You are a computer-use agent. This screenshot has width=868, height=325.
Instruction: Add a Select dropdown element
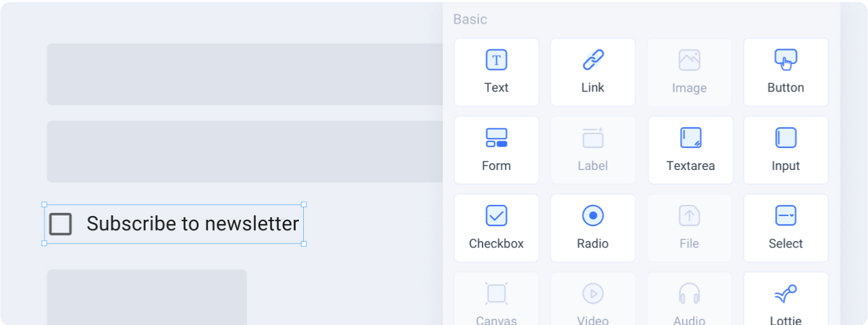tap(786, 228)
